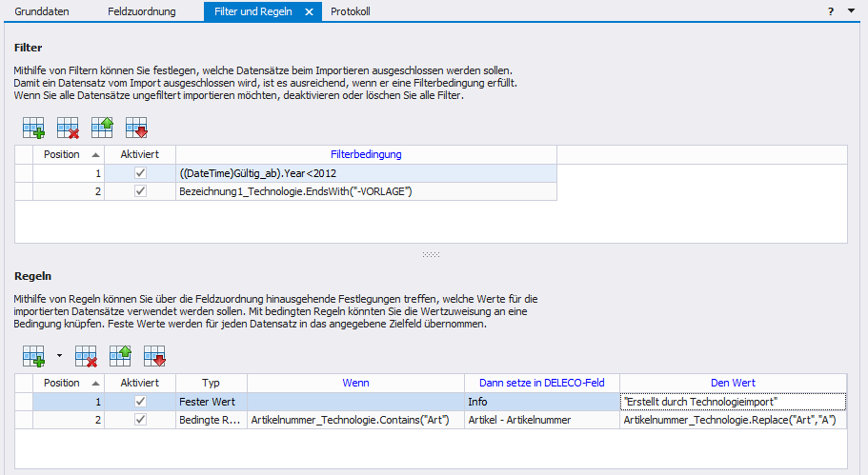Delete the selected filter row
868x475 pixels.
coord(68,128)
